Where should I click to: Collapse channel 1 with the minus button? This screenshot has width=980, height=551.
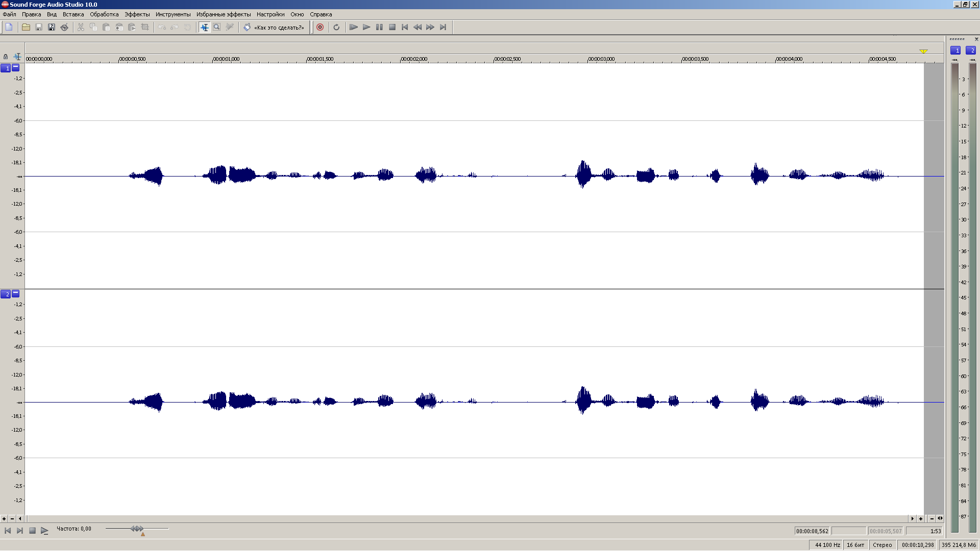16,67
